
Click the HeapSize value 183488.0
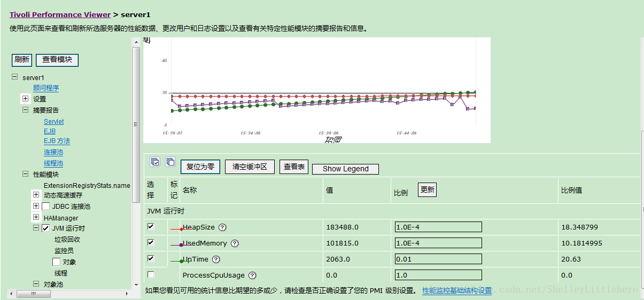[342, 227]
